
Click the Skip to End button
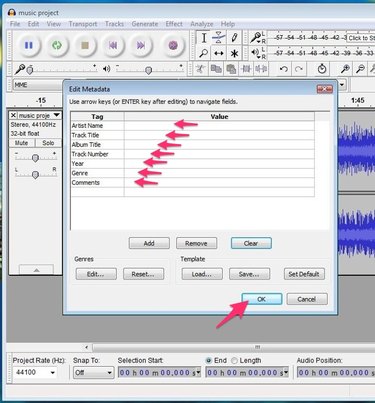(141, 45)
